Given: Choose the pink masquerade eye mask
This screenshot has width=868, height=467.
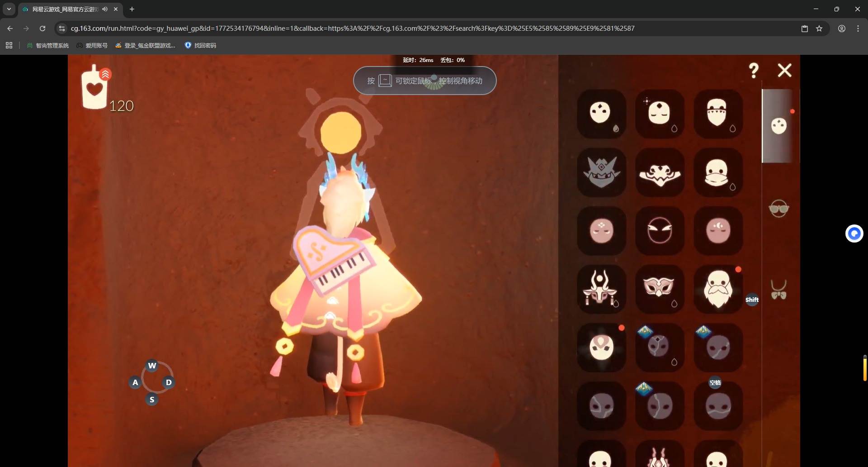Looking at the screenshot, I should [x=660, y=289].
